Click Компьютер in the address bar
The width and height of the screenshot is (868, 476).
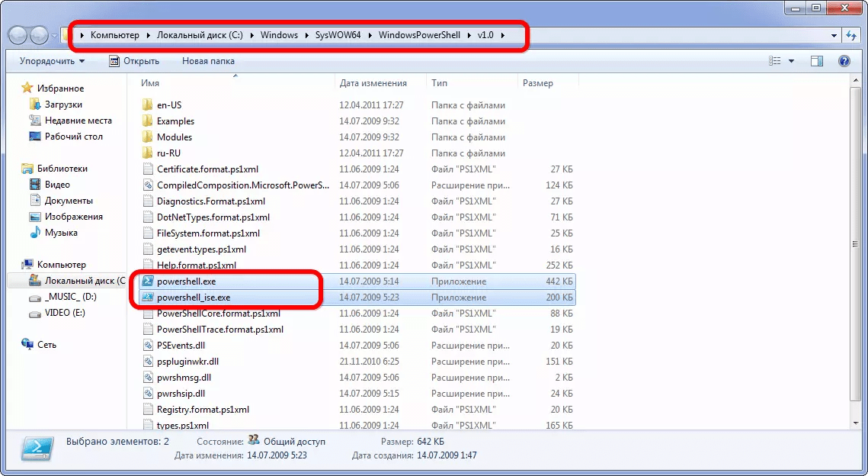click(x=114, y=35)
